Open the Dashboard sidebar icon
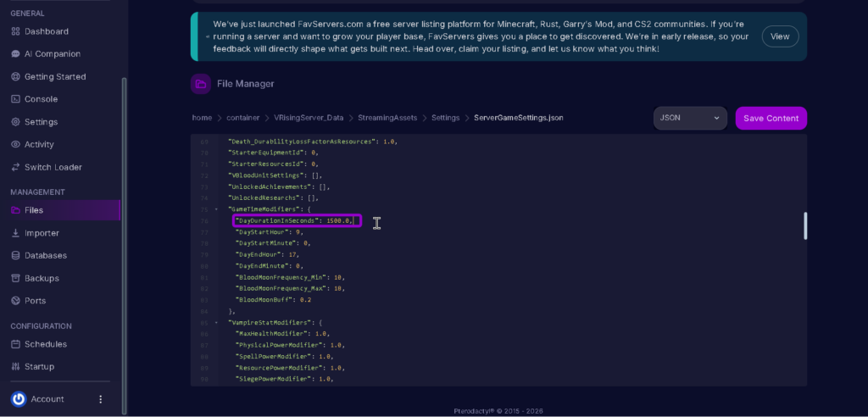The image size is (868, 417). (15, 31)
